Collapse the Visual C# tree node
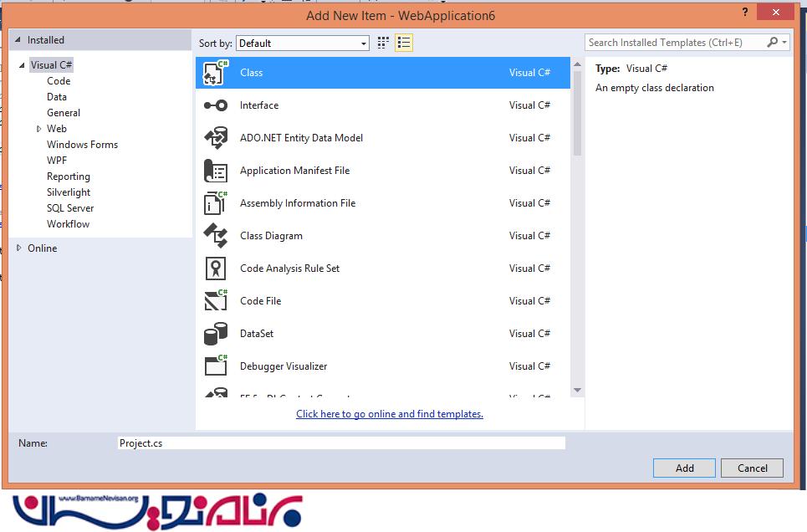 pyautogui.click(x=23, y=65)
